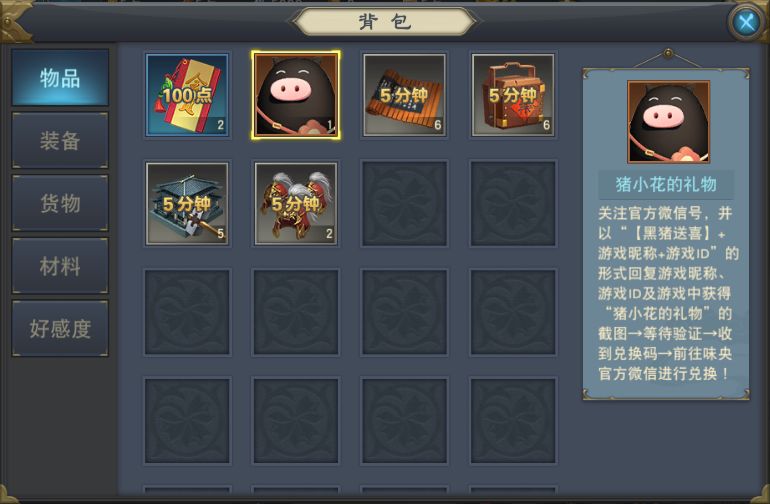This screenshot has width=770, height=504.
Task: Choose the 5分钟 scroll speed-up item
Action: pos(404,95)
